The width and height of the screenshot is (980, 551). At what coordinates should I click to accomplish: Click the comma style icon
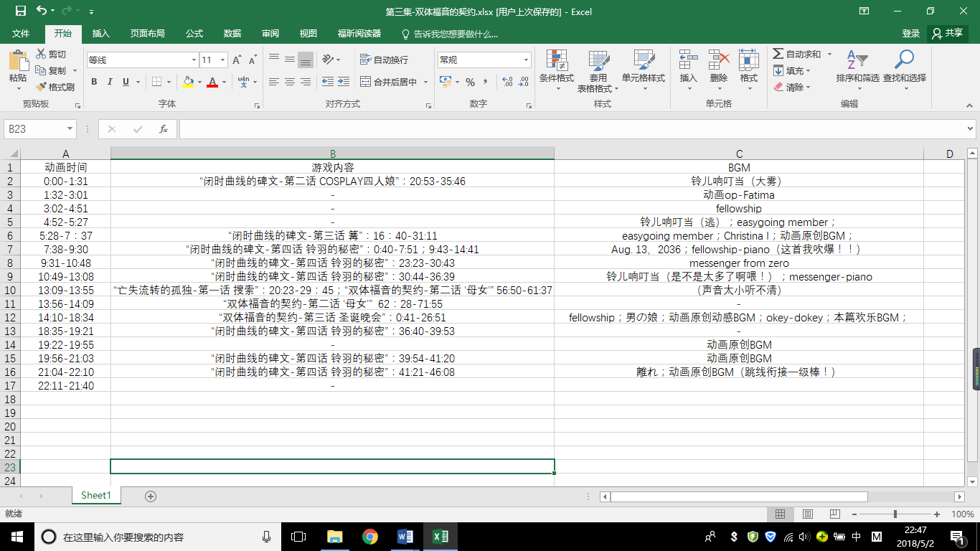tap(486, 82)
